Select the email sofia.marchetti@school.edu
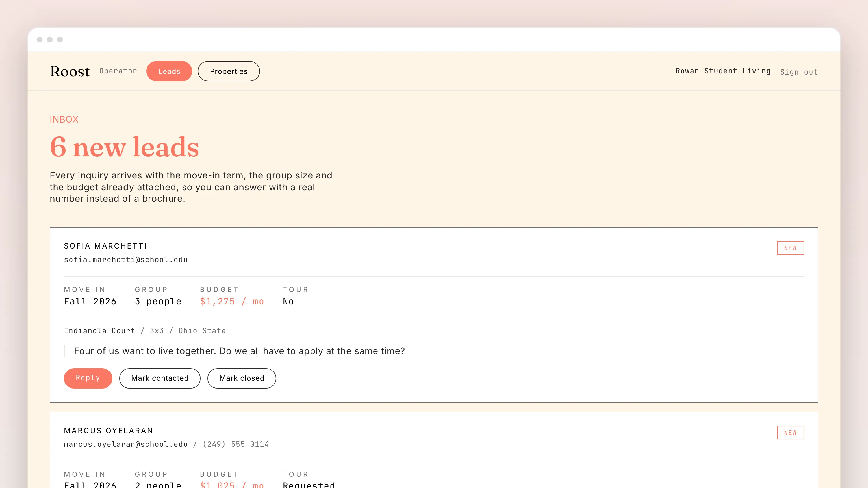 tap(126, 260)
